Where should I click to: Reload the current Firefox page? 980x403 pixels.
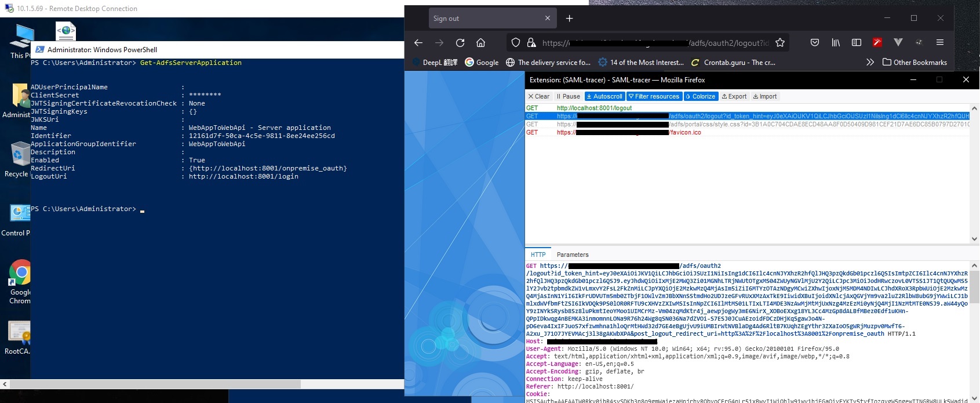tap(460, 43)
